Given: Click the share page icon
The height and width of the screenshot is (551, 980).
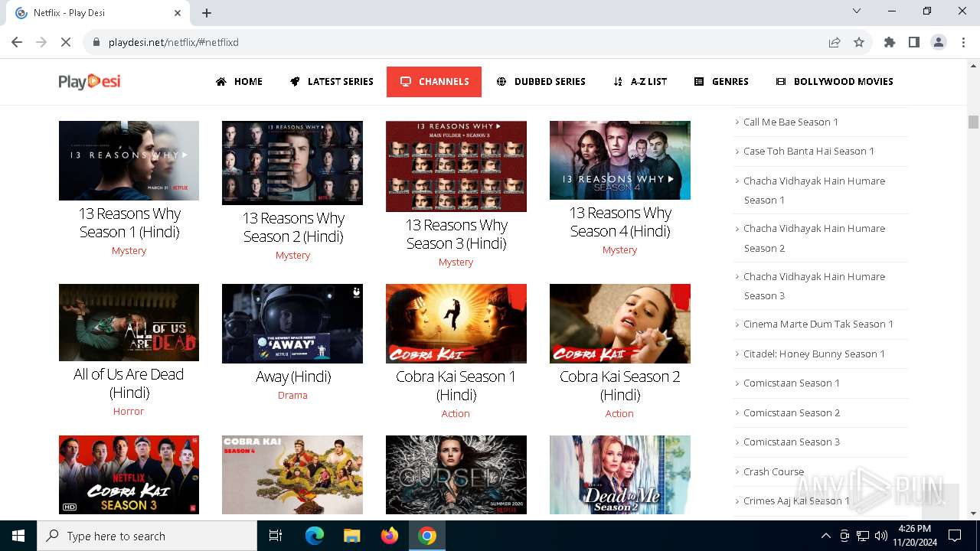Looking at the screenshot, I should point(835,42).
